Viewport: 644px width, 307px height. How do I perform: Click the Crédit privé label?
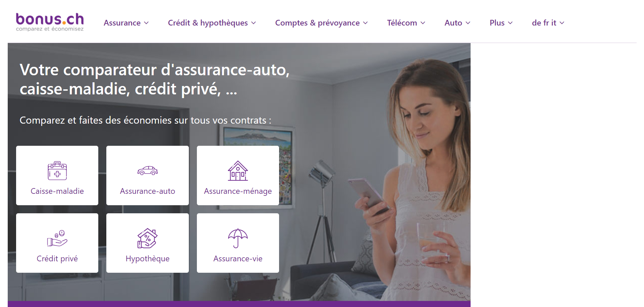[57, 259]
